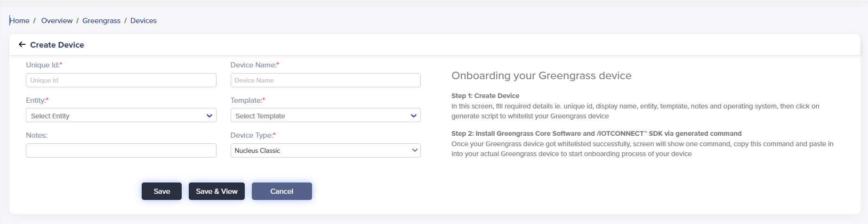Open the Select Template dropdown
Image resolution: width=868 pixels, height=224 pixels.
click(325, 116)
